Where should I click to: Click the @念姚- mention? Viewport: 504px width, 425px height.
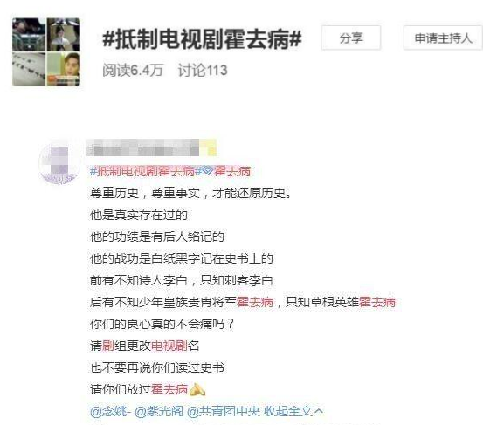111,411
